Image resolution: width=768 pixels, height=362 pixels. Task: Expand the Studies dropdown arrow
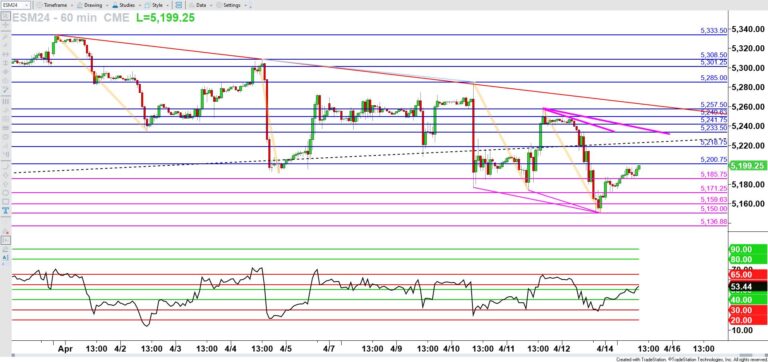[x=140, y=5]
